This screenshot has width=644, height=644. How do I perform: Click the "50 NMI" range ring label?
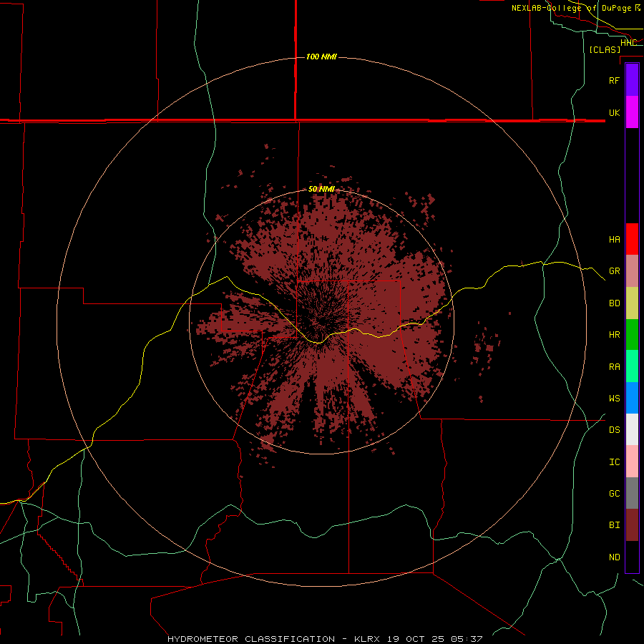coord(321,189)
